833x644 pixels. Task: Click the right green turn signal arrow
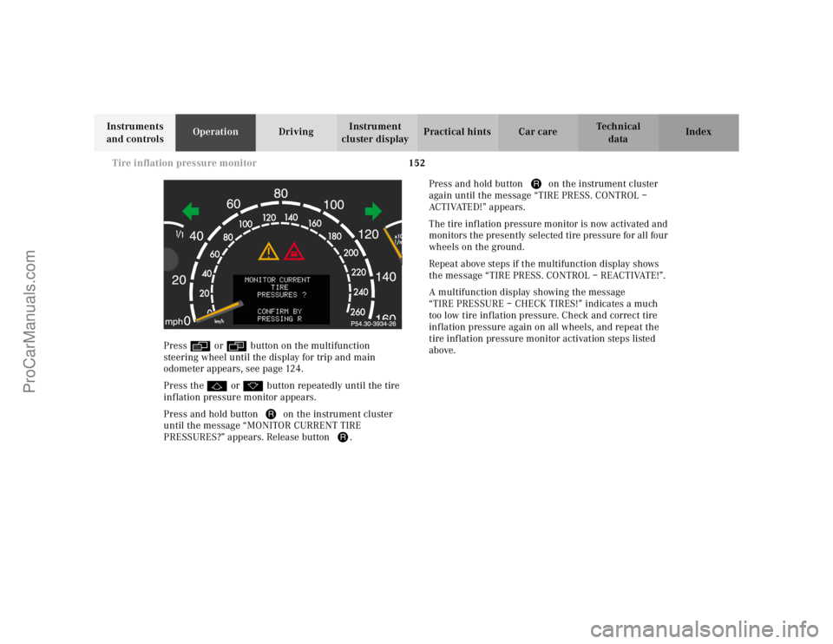coord(373,211)
